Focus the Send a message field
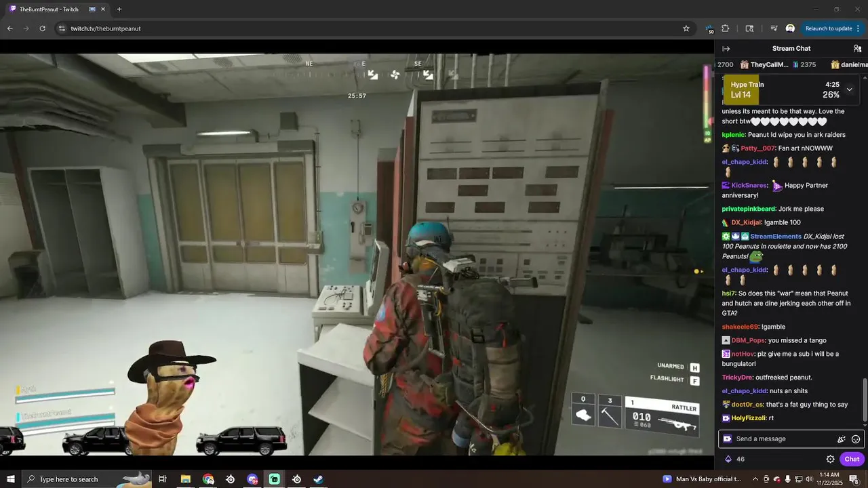The image size is (868, 488). click(791, 439)
